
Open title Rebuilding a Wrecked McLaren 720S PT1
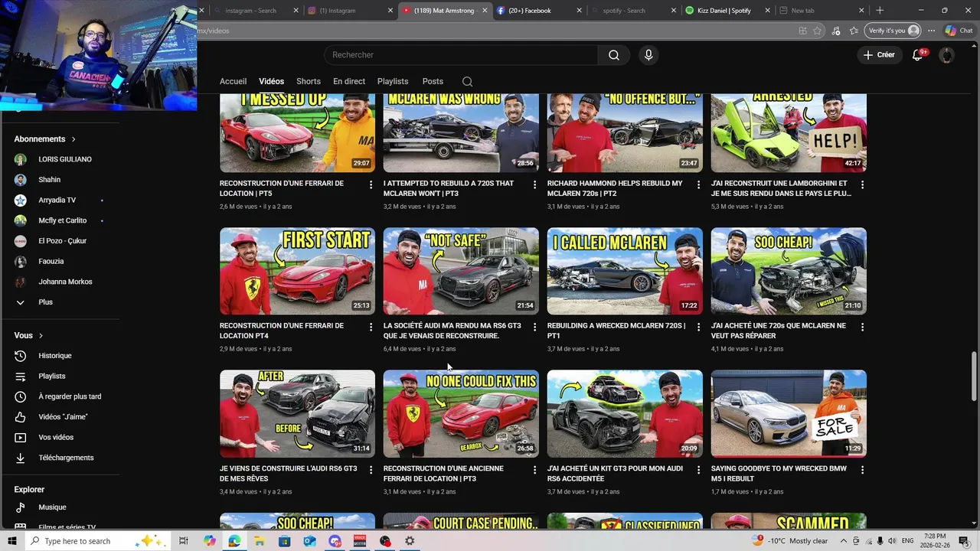coord(616,331)
